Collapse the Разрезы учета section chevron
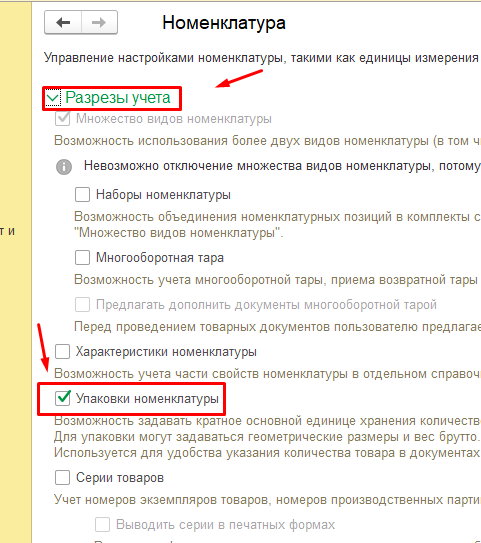 [x=53, y=98]
